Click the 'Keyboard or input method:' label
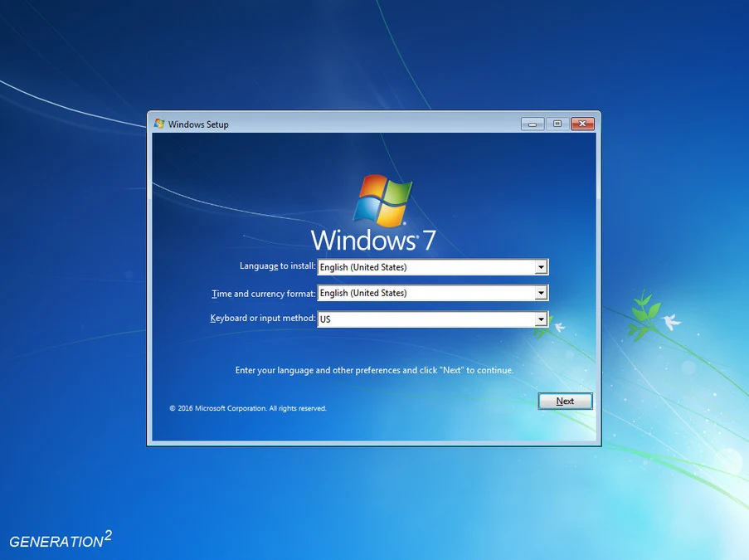The width and height of the screenshot is (749, 560). tap(263, 319)
